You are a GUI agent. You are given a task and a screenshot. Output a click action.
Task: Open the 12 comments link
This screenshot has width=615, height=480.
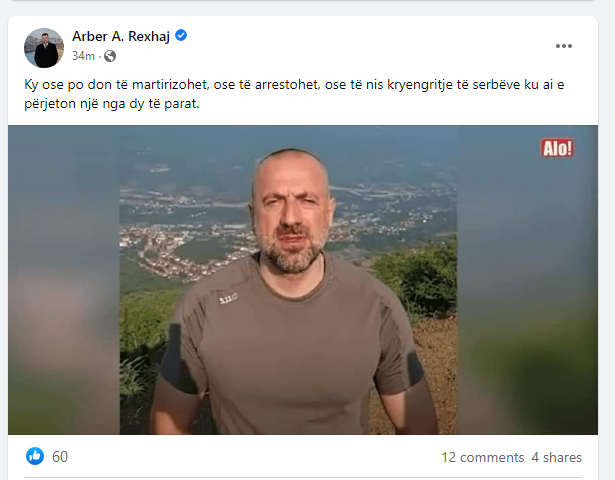coord(483,457)
